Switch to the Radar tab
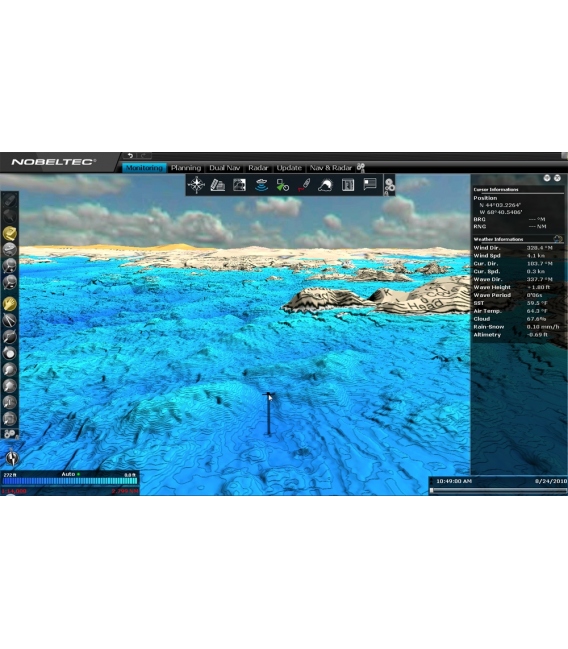 (258, 168)
